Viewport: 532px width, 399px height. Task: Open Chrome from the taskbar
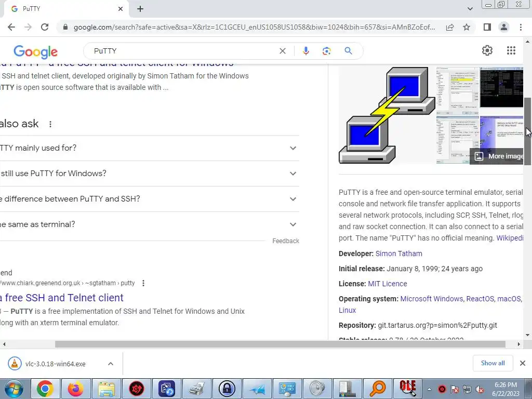(x=45, y=389)
